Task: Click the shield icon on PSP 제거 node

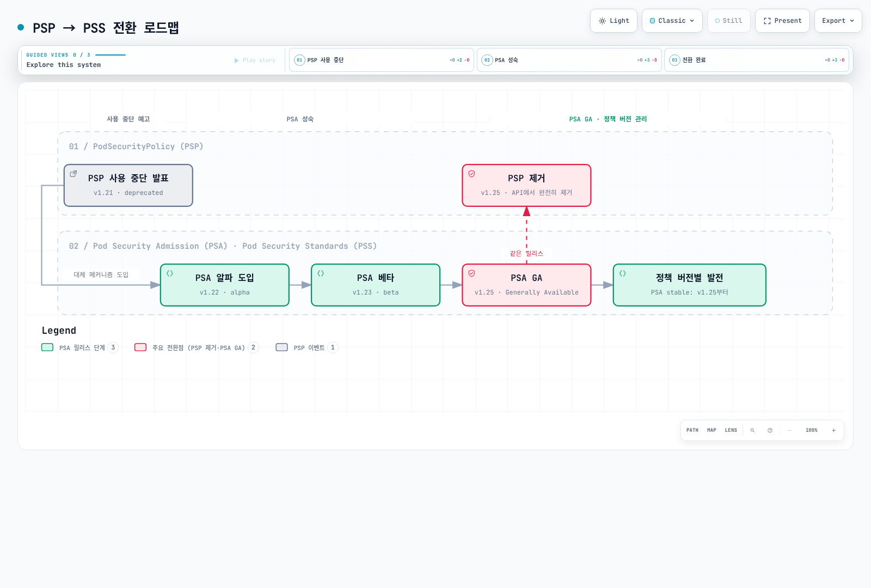Action: coord(471,174)
